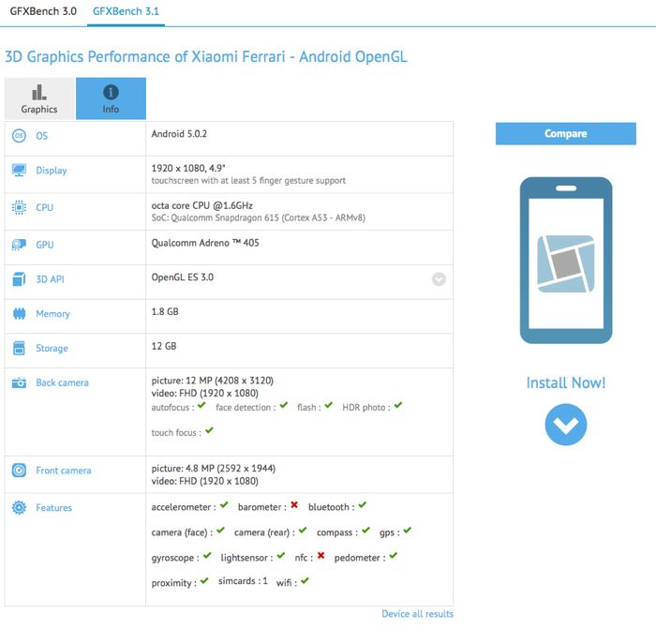Switch to the GFXBench 3.0 tab

(x=43, y=11)
